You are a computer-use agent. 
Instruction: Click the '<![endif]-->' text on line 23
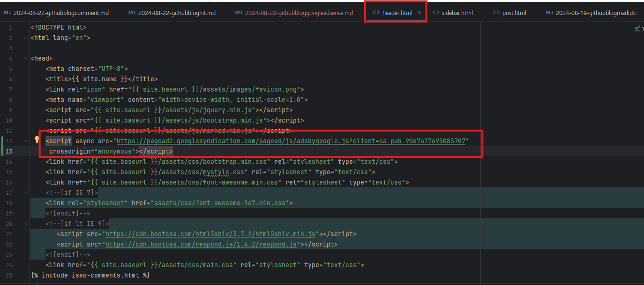68,254
